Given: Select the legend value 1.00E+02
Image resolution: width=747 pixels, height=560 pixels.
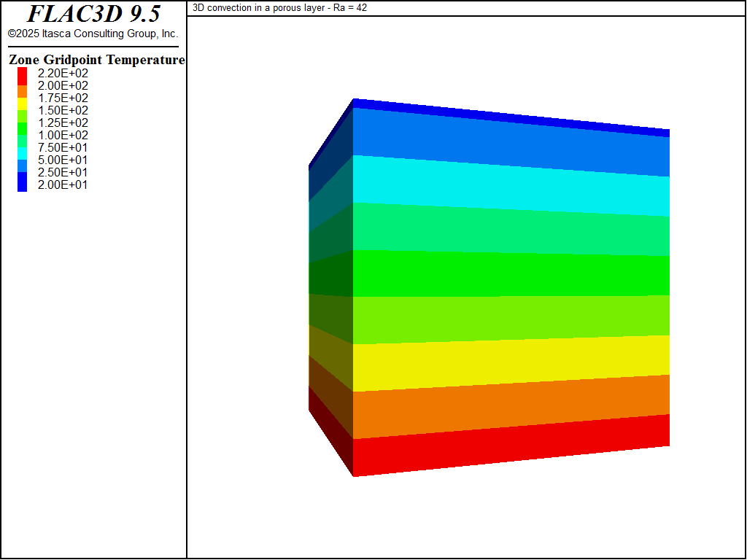Looking at the screenshot, I should click(63, 135).
